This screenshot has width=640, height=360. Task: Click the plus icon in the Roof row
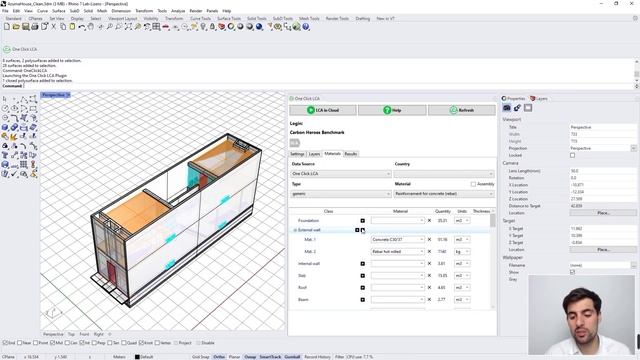click(362, 288)
